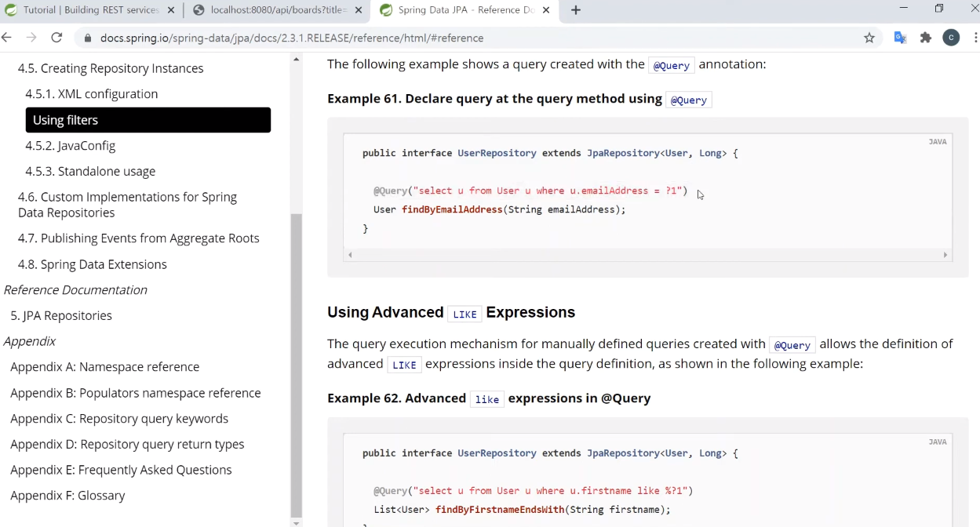
Task: Bookmark this page with the star icon
Action: (x=869, y=38)
